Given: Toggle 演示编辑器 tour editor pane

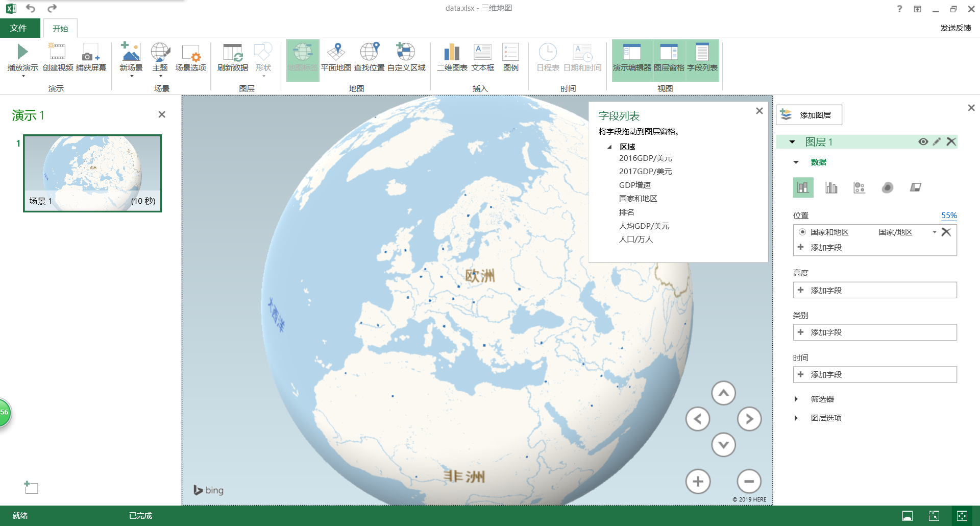Looking at the screenshot, I should (631, 60).
